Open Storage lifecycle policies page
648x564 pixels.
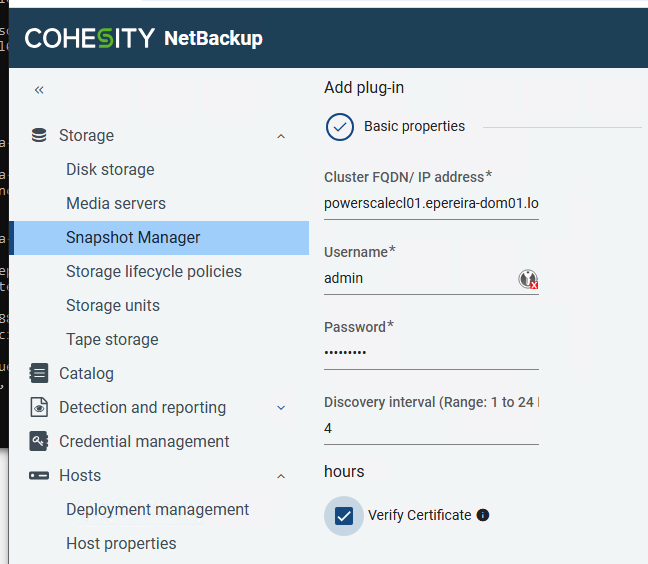pos(154,271)
